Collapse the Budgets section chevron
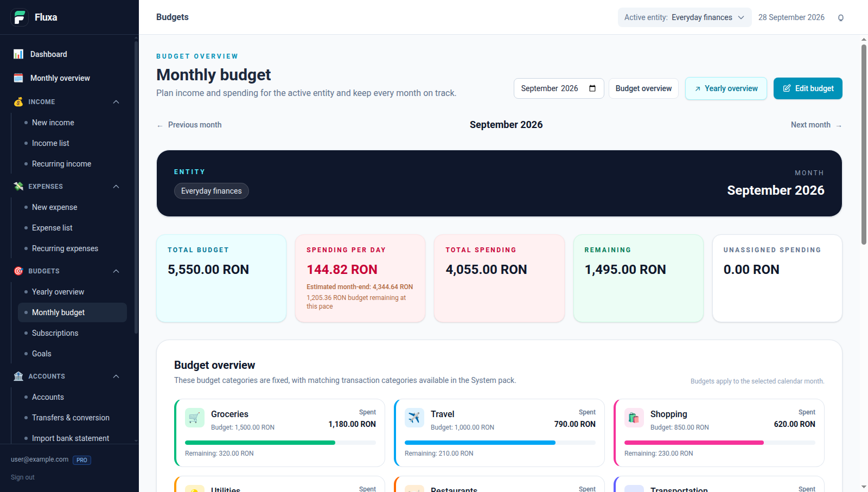Image resolution: width=868 pixels, height=492 pixels. pyautogui.click(x=116, y=271)
